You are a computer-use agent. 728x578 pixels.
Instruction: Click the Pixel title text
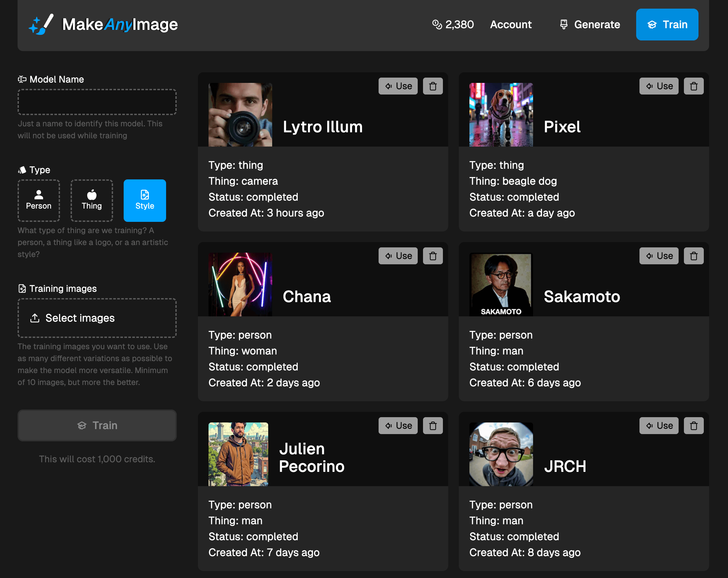click(562, 127)
